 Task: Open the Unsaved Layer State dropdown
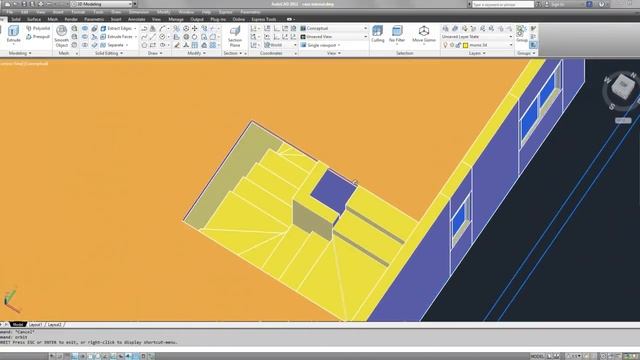(x=477, y=37)
